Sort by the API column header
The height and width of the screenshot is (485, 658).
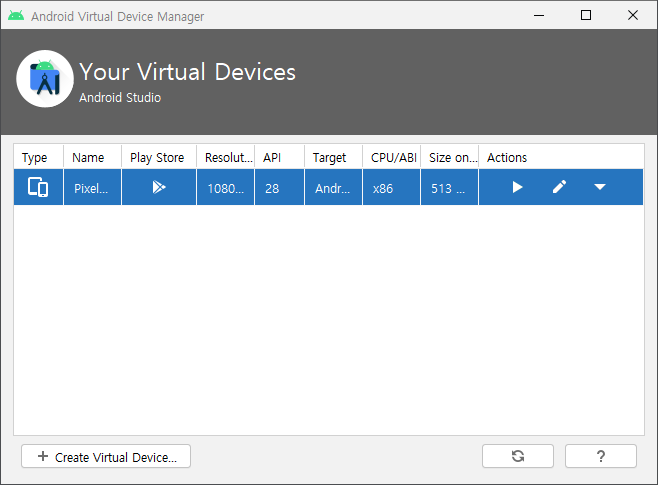pyautogui.click(x=279, y=157)
